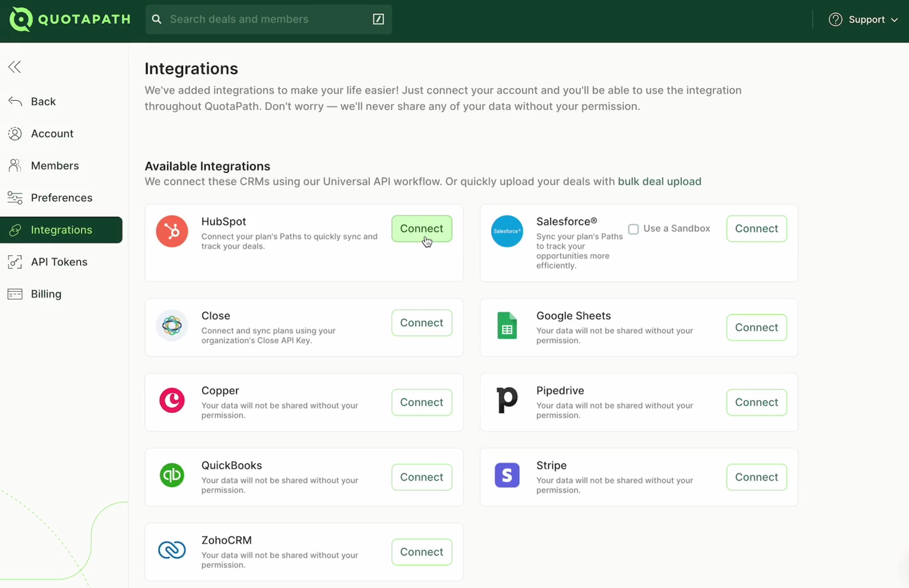Connect the Close integration
Screen dimensions: 909x588
422,323
